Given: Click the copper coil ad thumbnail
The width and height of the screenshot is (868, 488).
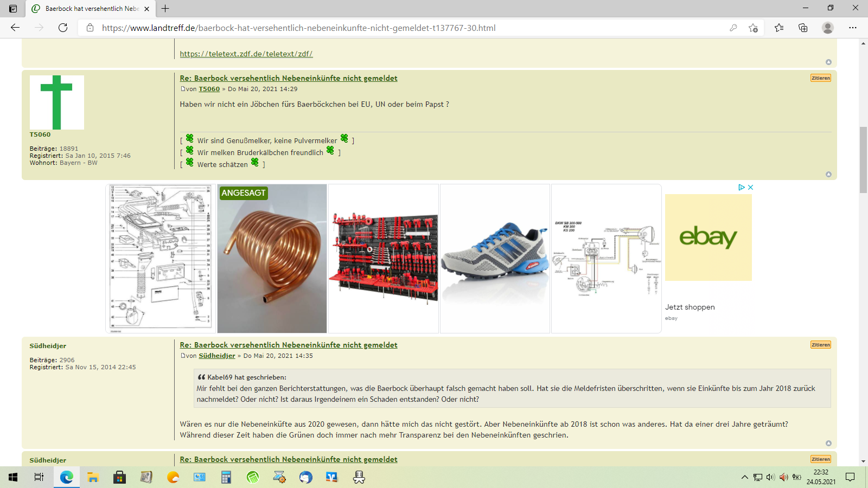Looking at the screenshot, I should pyautogui.click(x=272, y=259).
